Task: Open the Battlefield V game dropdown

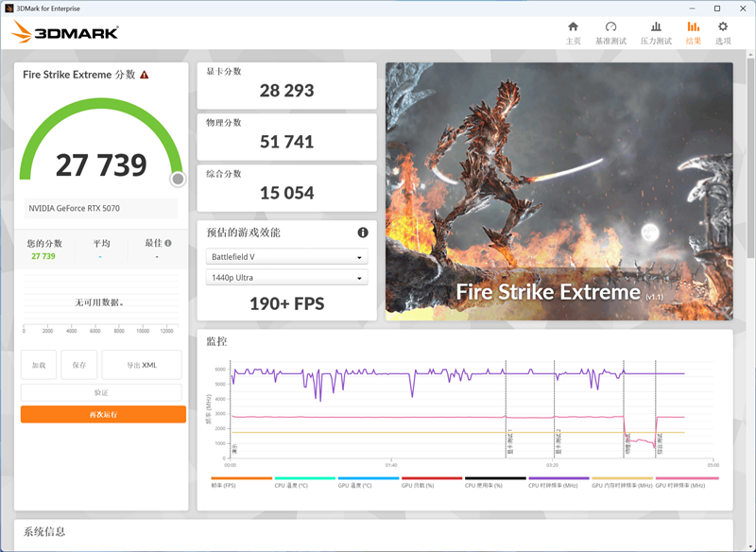Action: pyautogui.click(x=286, y=256)
